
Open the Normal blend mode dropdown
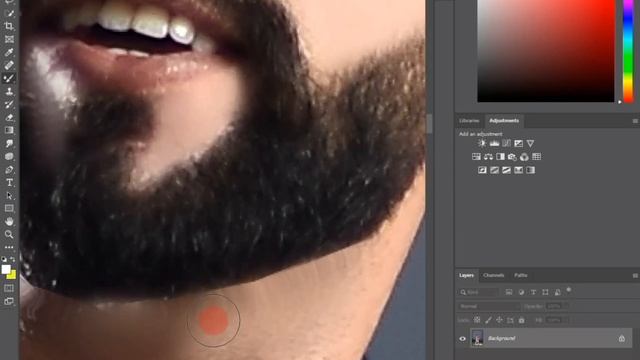(489, 306)
